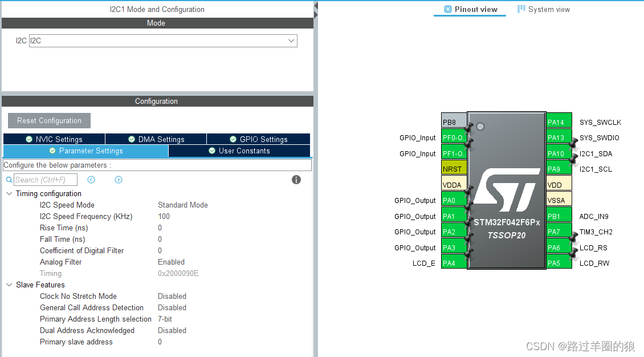Switch to Pinout view tab
This screenshot has width=644, height=357.
[470, 9]
